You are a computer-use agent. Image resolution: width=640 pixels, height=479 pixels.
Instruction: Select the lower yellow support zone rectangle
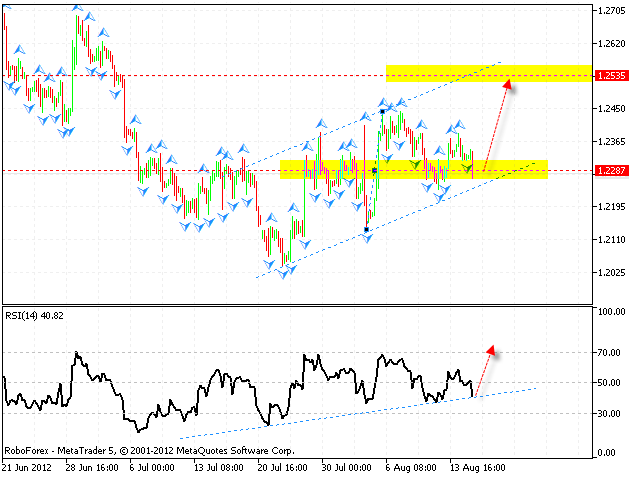click(x=412, y=170)
